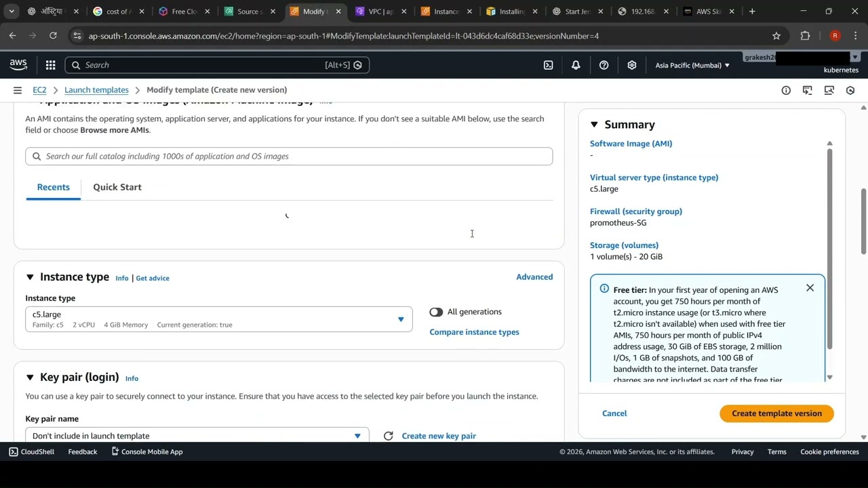Go back in the browser
This screenshot has height=488, width=868.
pyautogui.click(x=13, y=36)
